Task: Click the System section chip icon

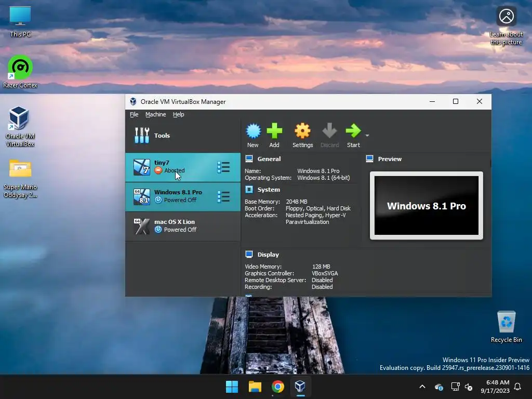Action: [x=249, y=189]
